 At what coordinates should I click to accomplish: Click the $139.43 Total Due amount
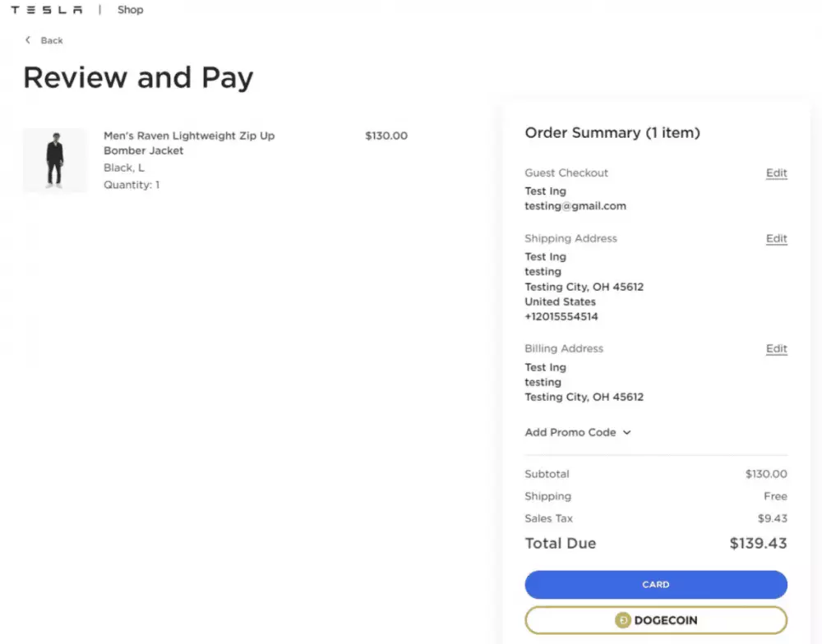(x=758, y=544)
